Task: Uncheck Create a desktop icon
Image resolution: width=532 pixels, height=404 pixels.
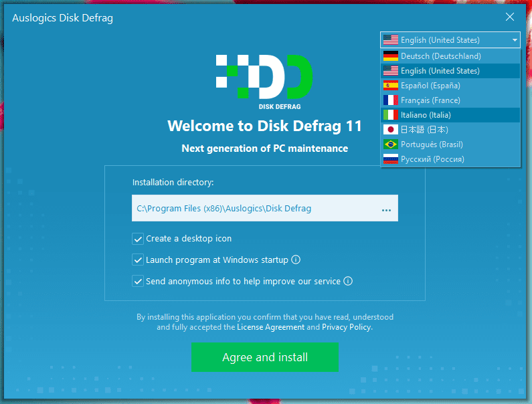Action: [x=138, y=239]
